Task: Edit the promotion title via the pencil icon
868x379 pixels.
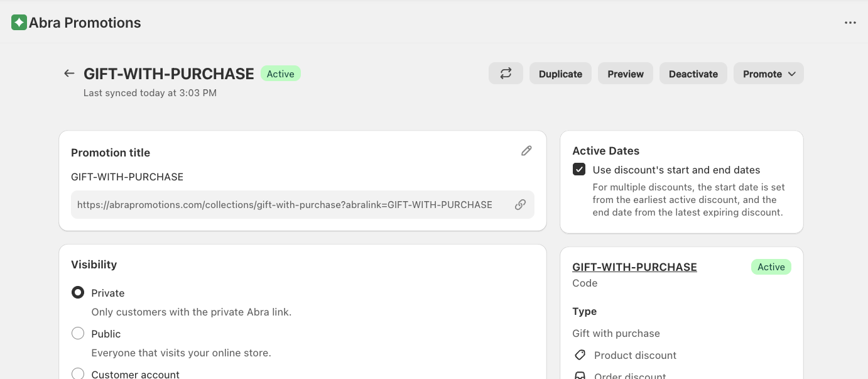Action: [x=526, y=151]
